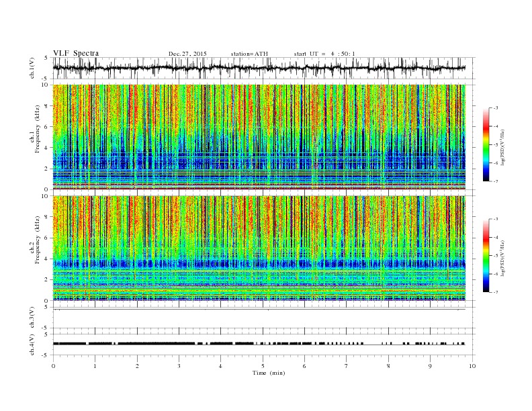Image resolution: width=532 pixels, height=411 pixels.
Task: Click the time axis tick label "7"
Action: click(x=347, y=366)
